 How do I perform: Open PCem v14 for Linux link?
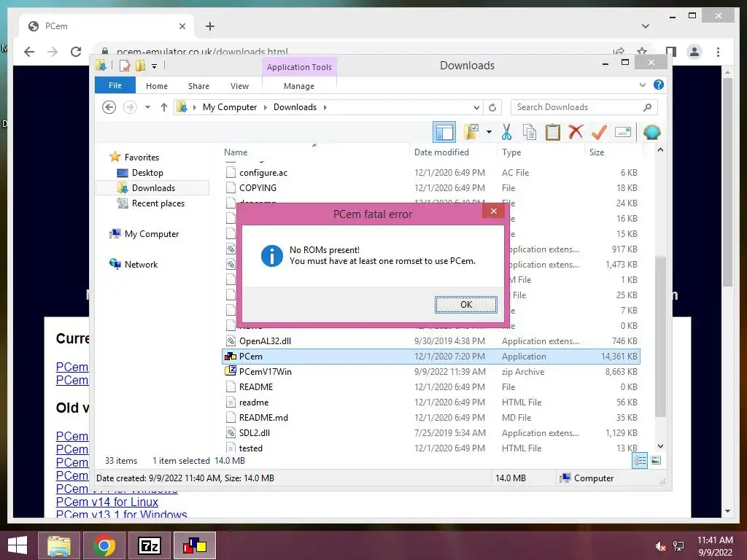pos(107,502)
